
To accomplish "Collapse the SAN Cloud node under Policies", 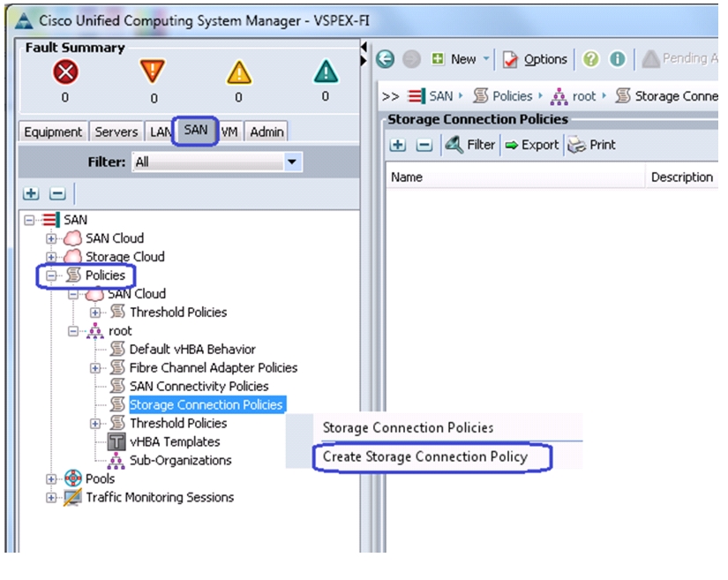I will tap(73, 294).
